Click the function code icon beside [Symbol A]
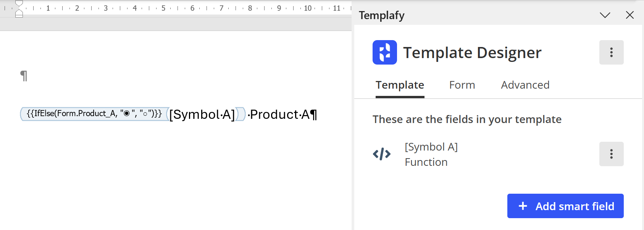The image size is (644, 230). click(x=382, y=154)
